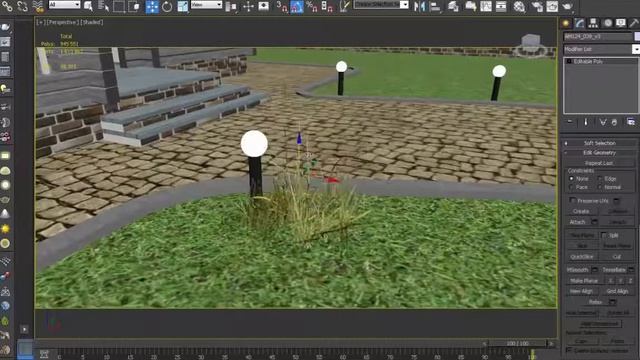Open the Tessellate settings box
The width and height of the screenshot is (640, 360).
pyautogui.click(x=631, y=270)
